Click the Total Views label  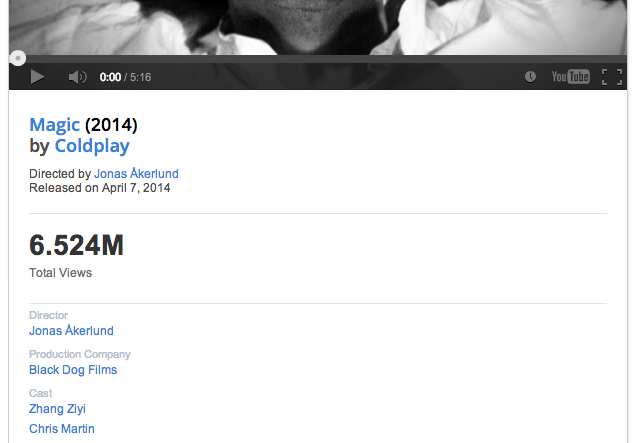(x=61, y=273)
